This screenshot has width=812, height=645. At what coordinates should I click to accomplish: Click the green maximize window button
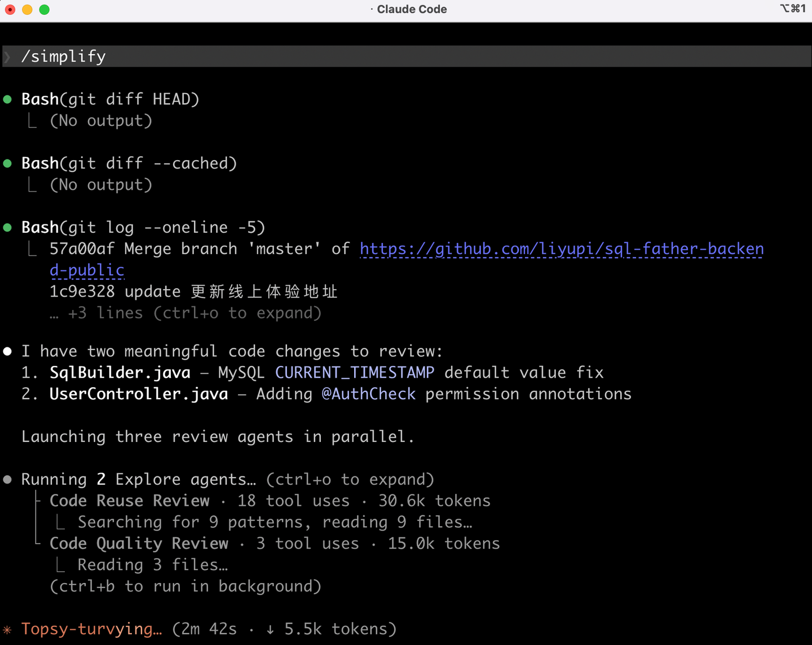[x=45, y=10]
